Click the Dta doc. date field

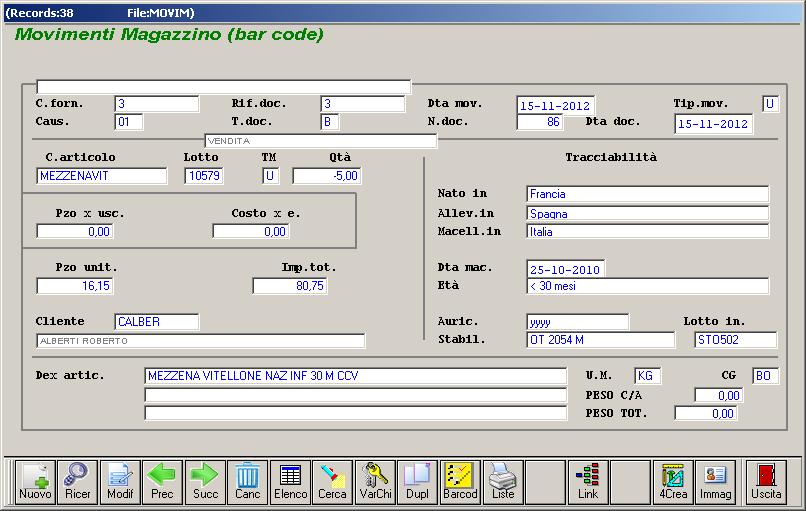pos(713,124)
